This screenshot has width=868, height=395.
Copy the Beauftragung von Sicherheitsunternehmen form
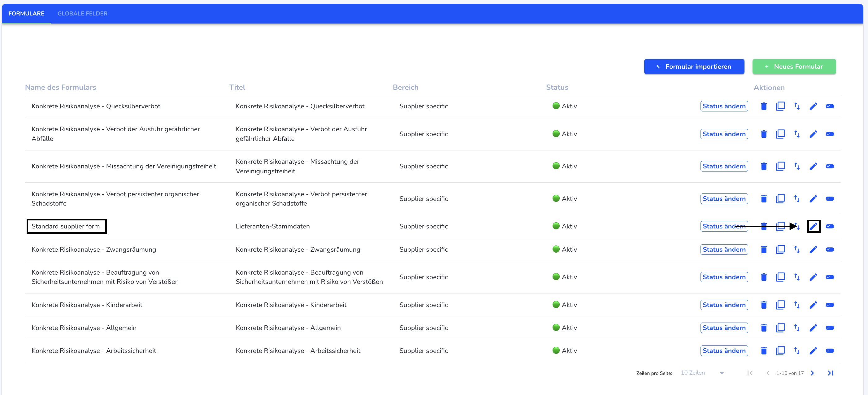pos(780,277)
